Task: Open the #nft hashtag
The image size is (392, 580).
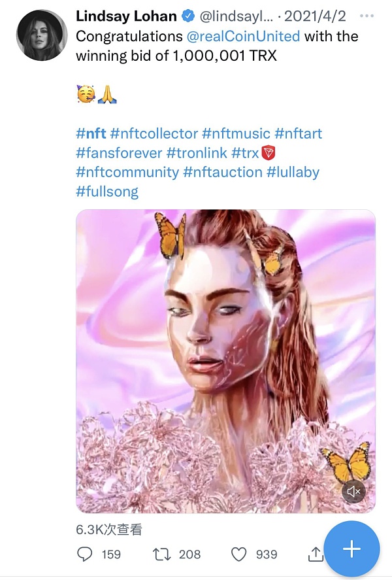Action: click(91, 134)
